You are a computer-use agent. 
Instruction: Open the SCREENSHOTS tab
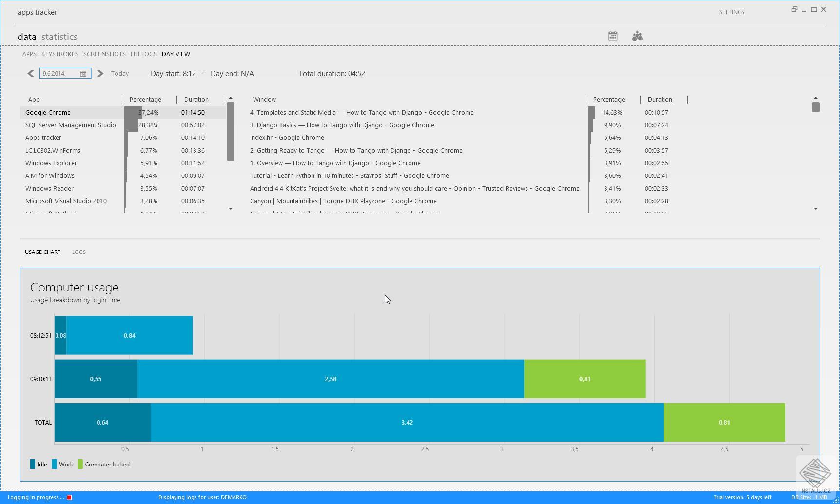104,54
